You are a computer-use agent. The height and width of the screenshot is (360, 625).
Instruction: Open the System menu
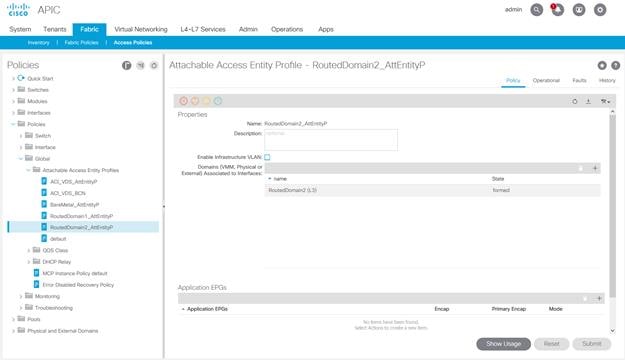tap(20, 29)
